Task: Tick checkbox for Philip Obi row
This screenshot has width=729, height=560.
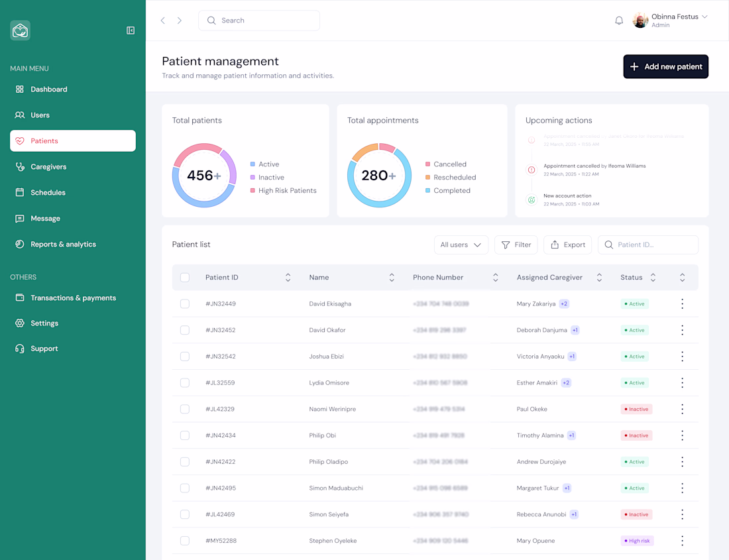Action: [185, 435]
